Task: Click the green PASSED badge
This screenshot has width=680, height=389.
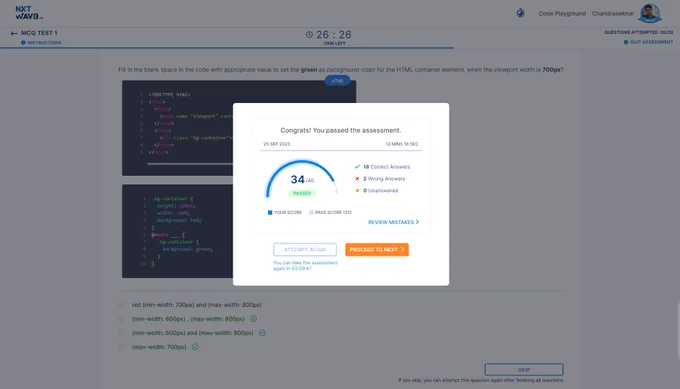Action: (302, 193)
